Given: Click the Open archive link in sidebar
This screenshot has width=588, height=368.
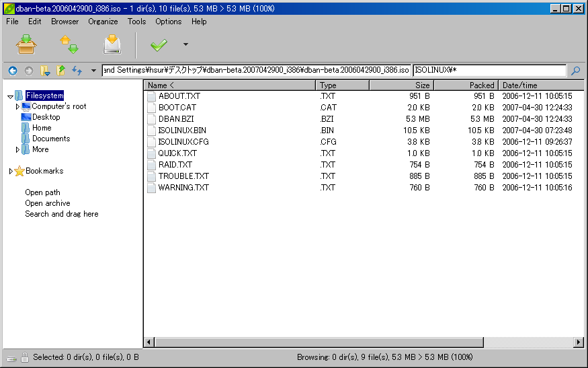Looking at the screenshot, I should [x=47, y=203].
